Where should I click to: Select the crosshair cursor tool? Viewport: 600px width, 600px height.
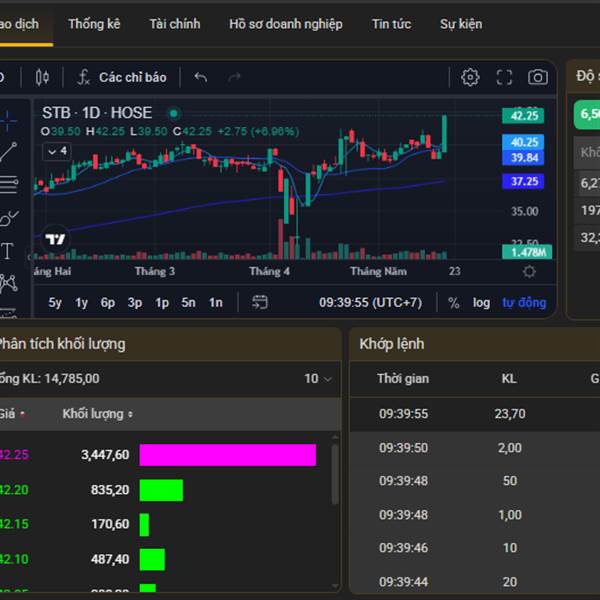8,121
